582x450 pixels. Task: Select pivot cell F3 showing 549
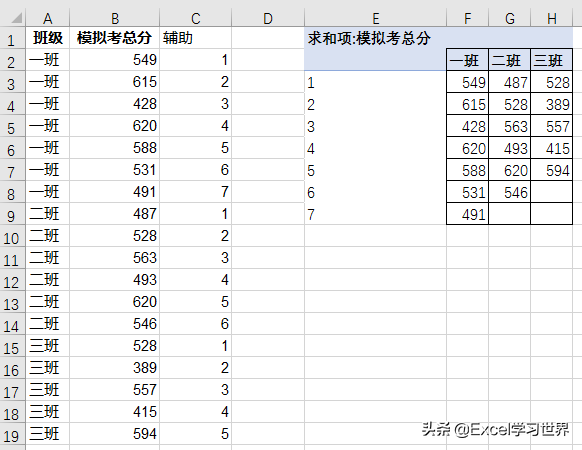pos(467,82)
